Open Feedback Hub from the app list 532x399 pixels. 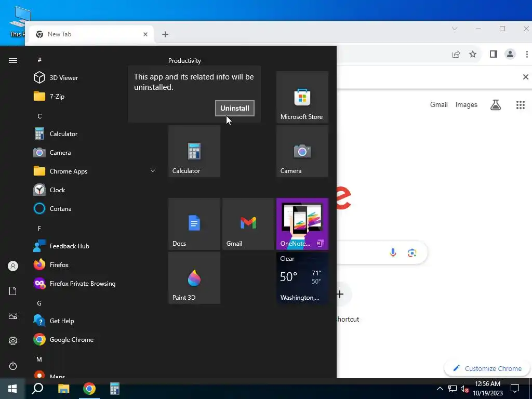coord(95,246)
